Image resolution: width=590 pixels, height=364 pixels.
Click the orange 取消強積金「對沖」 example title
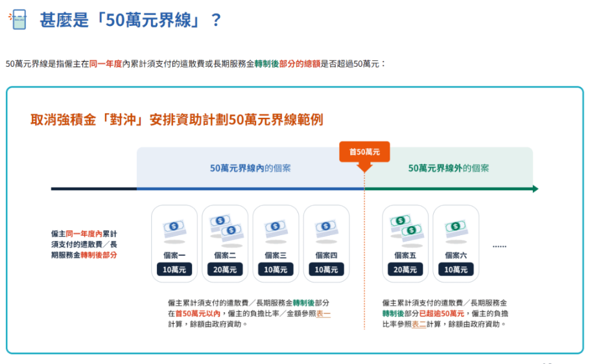tap(176, 120)
